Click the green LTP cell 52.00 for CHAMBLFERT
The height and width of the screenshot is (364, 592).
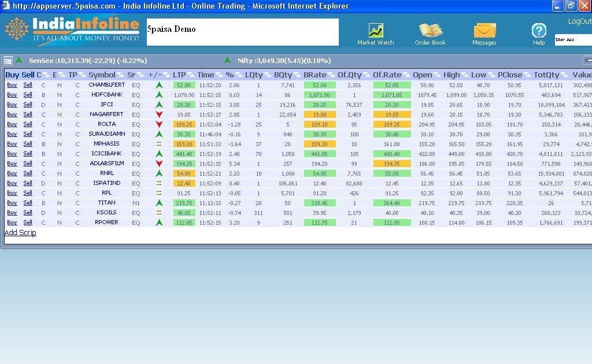click(184, 86)
